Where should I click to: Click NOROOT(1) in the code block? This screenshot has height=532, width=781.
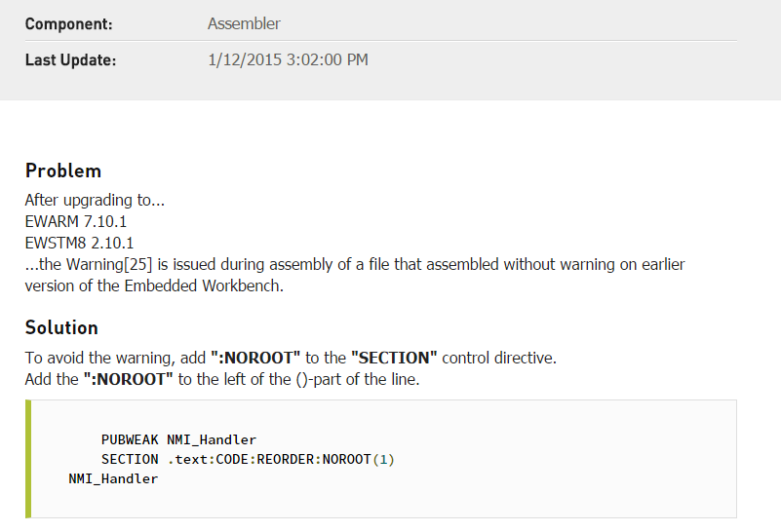click(x=358, y=459)
